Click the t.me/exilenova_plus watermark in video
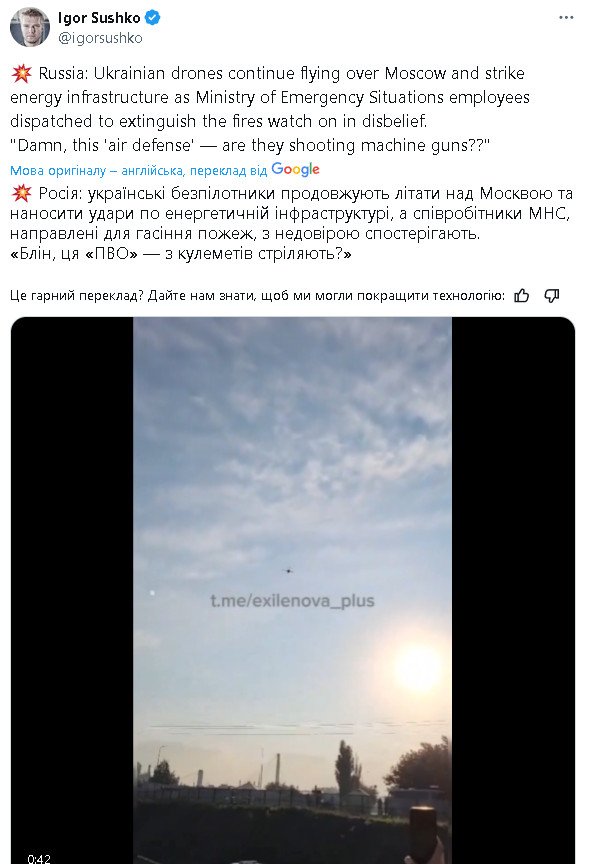This screenshot has width=592, height=864. point(292,601)
